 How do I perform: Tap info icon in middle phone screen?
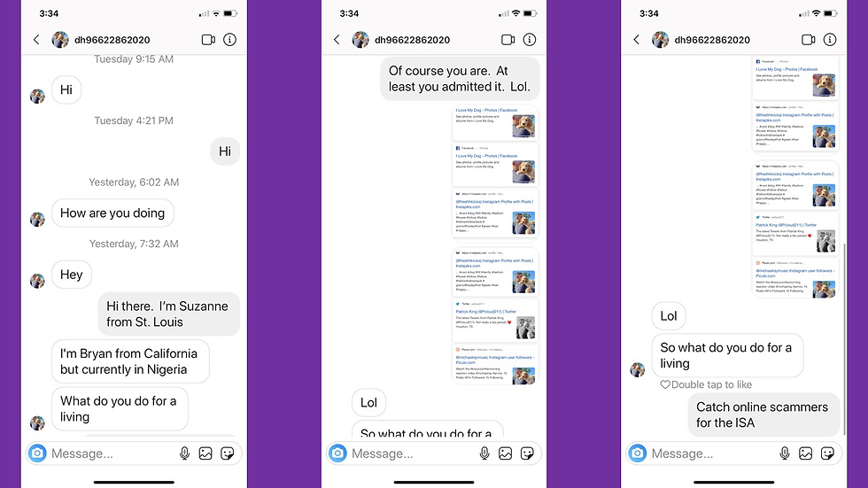tap(530, 39)
